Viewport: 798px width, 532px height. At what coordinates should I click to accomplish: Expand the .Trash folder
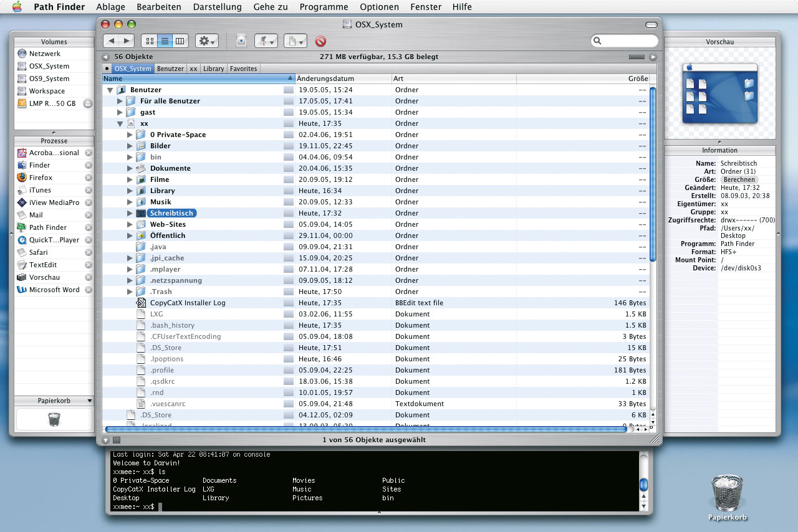tap(130, 292)
